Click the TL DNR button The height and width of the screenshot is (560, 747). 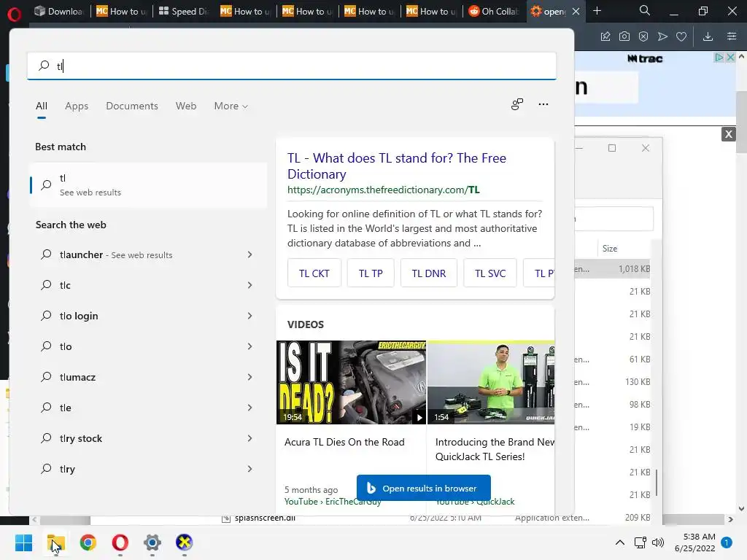[x=429, y=273]
